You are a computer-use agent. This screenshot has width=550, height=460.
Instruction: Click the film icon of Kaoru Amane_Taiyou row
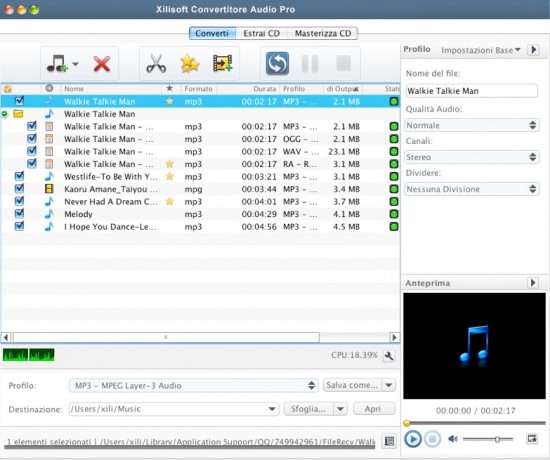[49, 189]
